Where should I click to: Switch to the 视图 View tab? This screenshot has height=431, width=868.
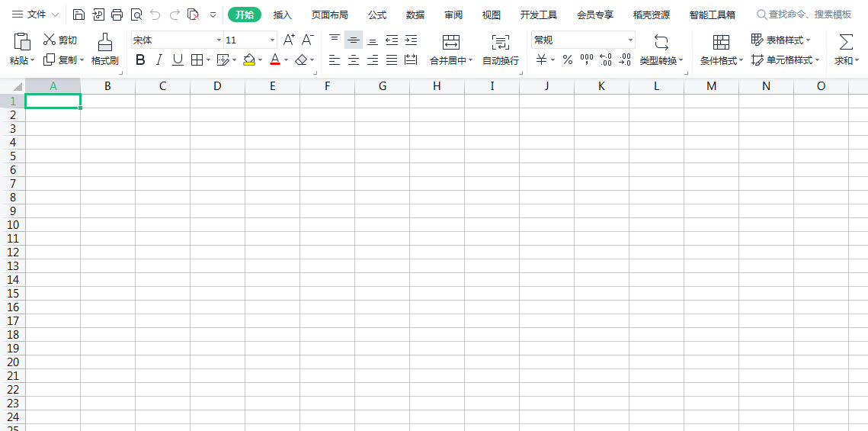pos(491,15)
